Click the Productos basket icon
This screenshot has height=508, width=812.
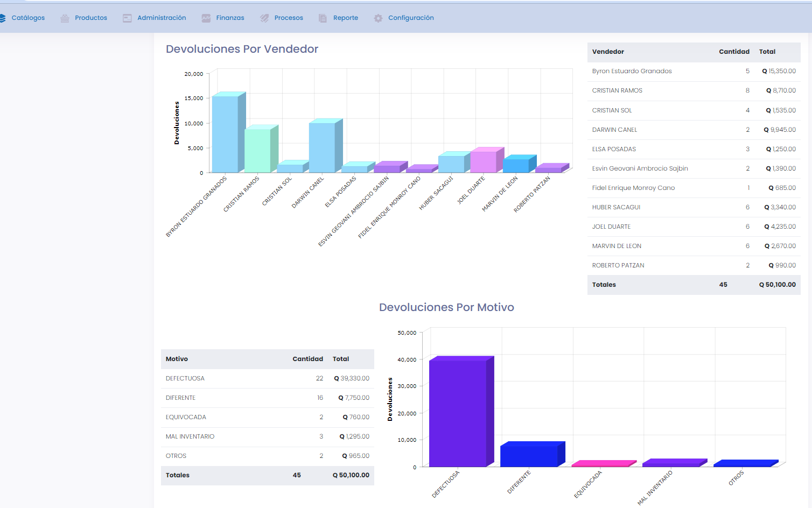(65, 18)
